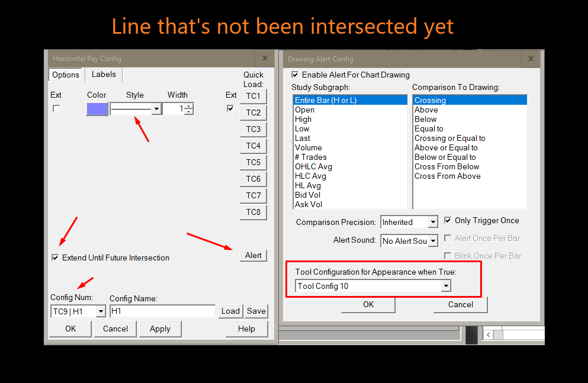Switch to the Labels tab
This screenshot has width=588, height=383.
[104, 74]
